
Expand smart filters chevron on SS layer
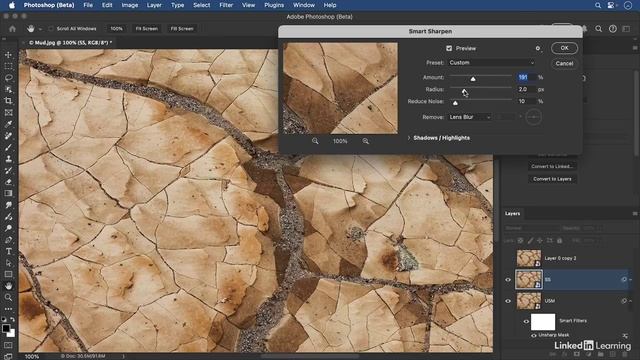point(631,280)
